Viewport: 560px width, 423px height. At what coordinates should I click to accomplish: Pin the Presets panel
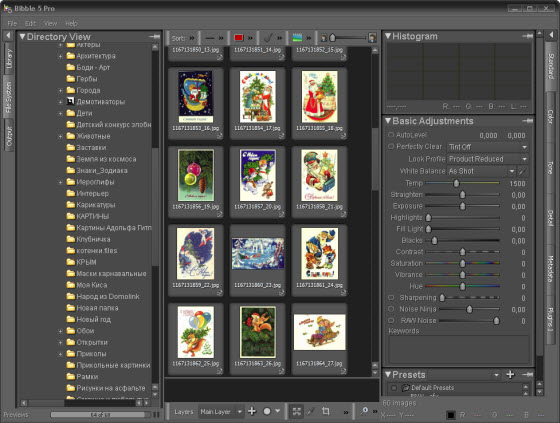point(527,374)
